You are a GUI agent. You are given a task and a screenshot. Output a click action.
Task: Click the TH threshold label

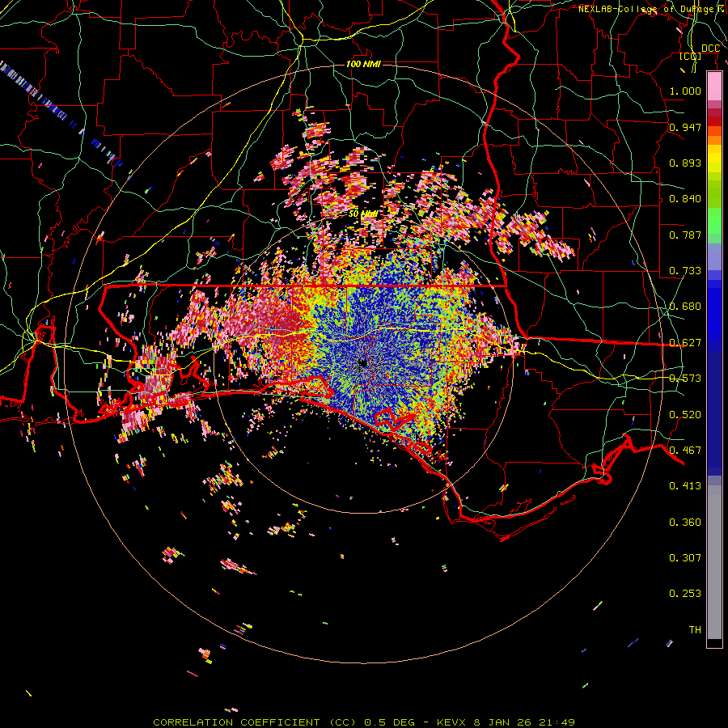tap(695, 630)
